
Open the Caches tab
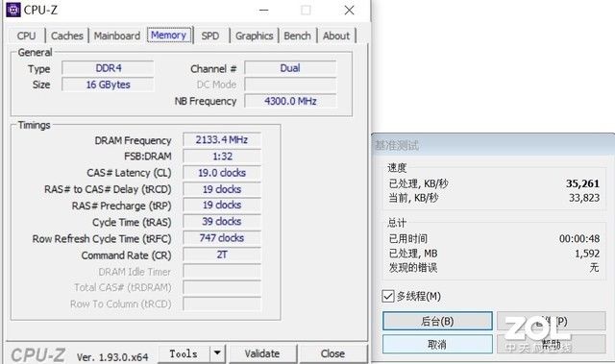67,36
